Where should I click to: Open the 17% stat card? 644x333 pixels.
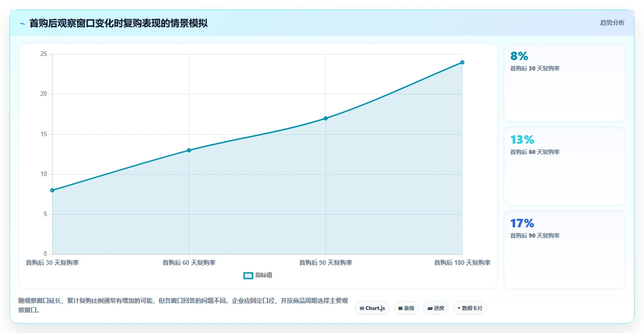[564, 250]
